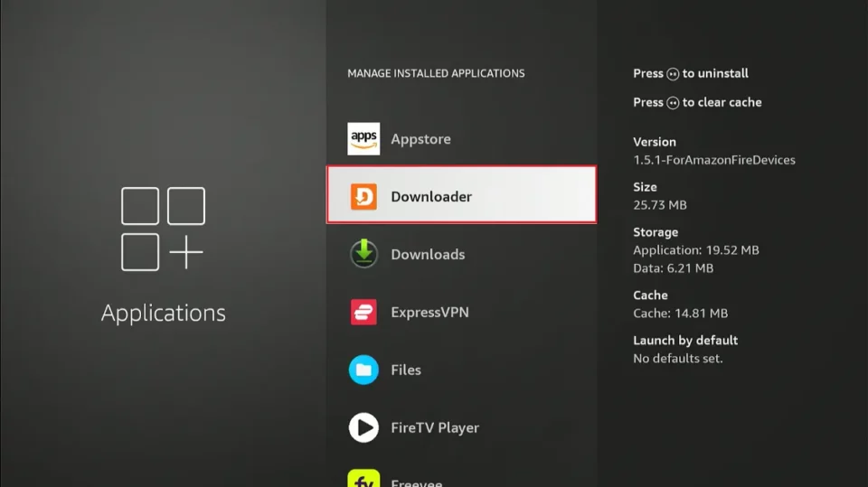Click 'Application: 19.52 MB' storage line
The height and width of the screenshot is (487, 868).
(696, 250)
